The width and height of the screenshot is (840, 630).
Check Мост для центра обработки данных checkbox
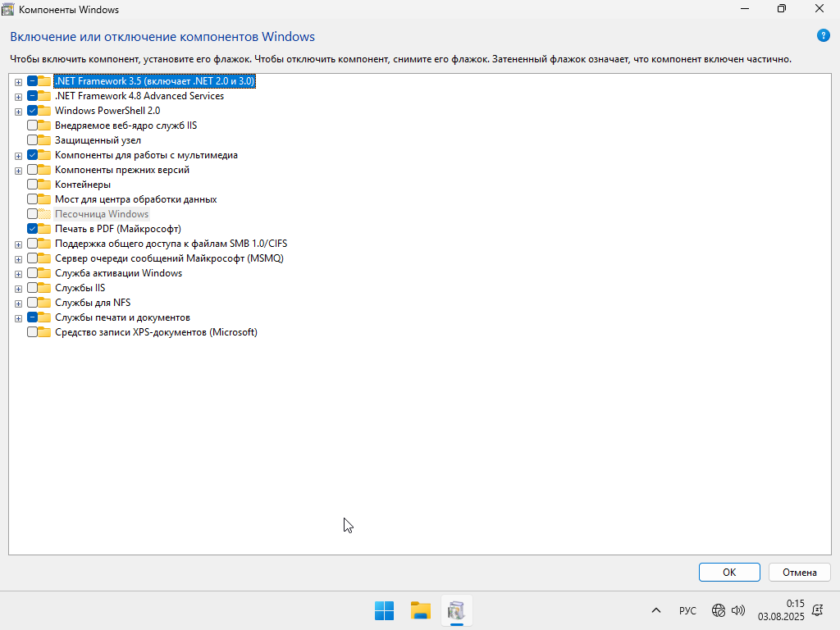point(32,199)
